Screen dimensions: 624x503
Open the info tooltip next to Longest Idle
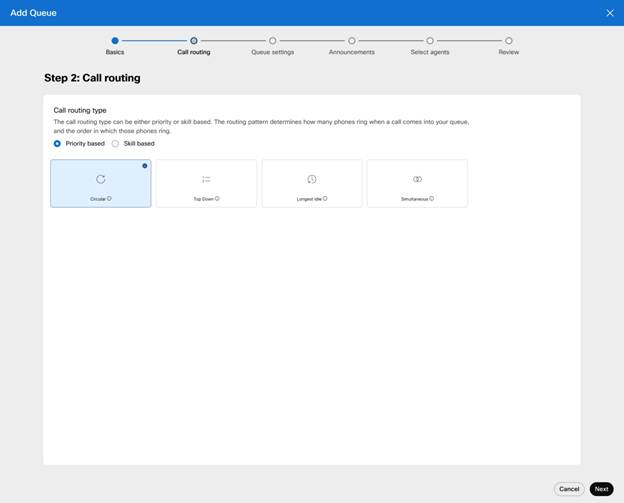(x=325, y=198)
